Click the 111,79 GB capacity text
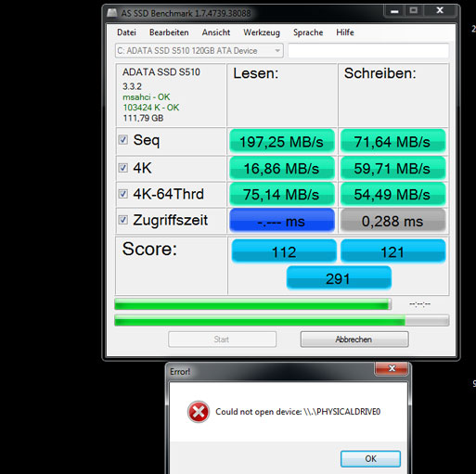This screenshot has height=474, width=476. 143,118
